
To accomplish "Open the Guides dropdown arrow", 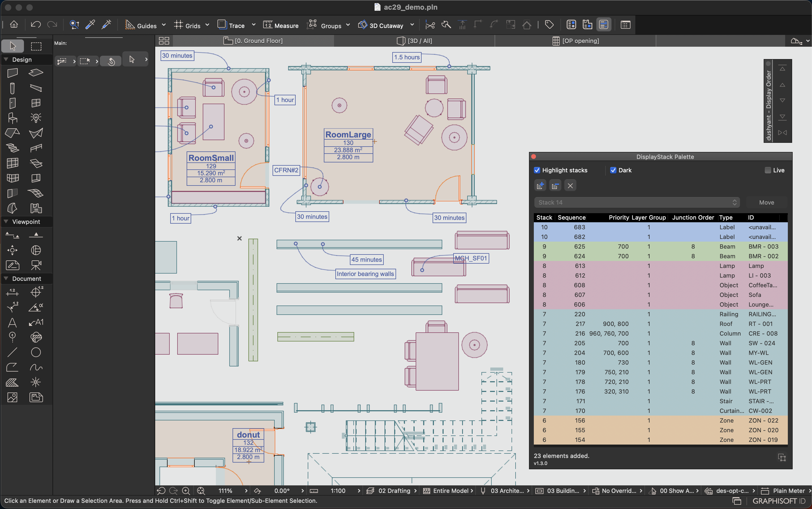I will click(164, 25).
